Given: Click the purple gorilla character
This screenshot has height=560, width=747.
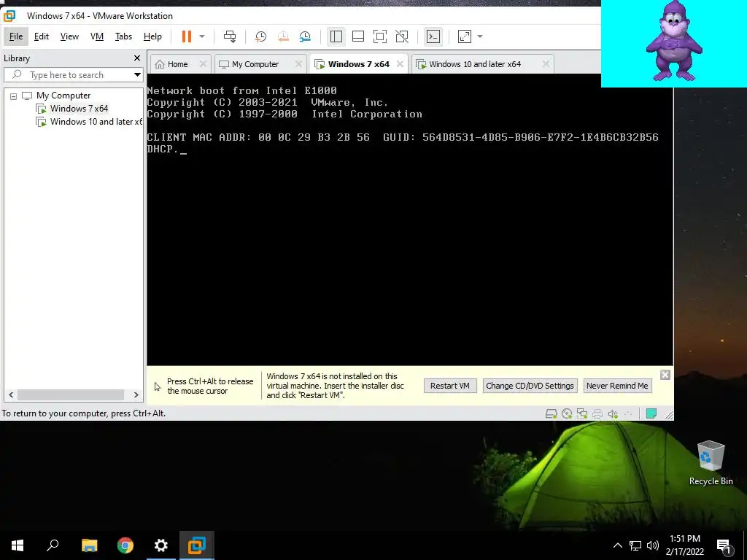Looking at the screenshot, I should pos(673,41).
